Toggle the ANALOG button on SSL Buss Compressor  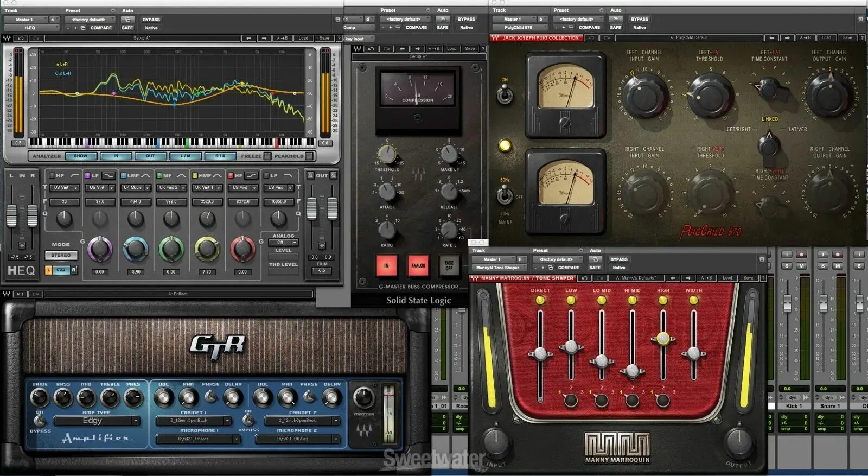[x=418, y=265]
